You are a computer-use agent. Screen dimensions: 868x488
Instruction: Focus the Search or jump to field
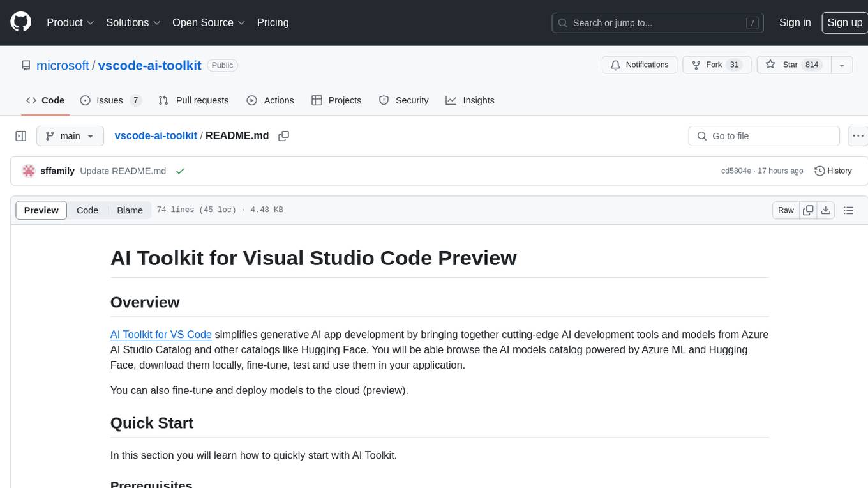(x=659, y=22)
